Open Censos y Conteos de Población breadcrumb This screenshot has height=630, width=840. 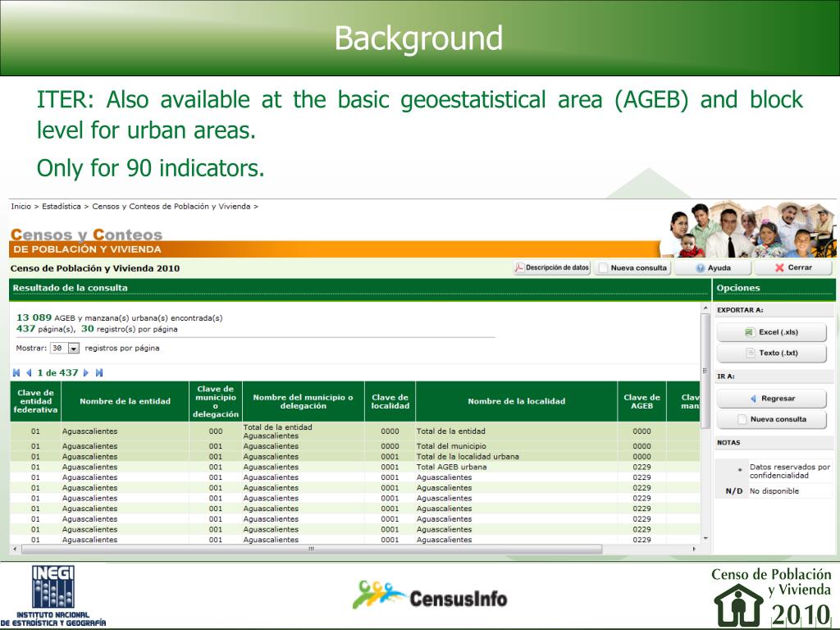click(x=171, y=207)
